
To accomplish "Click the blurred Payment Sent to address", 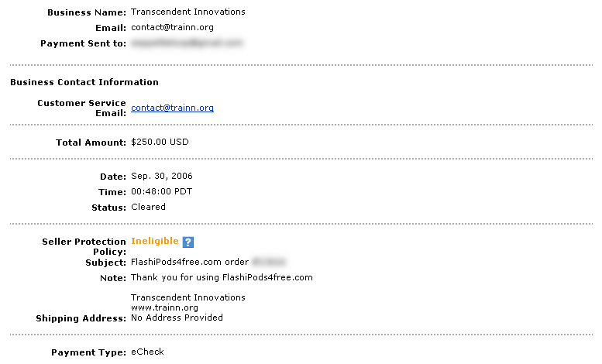I will coord(187,43).
